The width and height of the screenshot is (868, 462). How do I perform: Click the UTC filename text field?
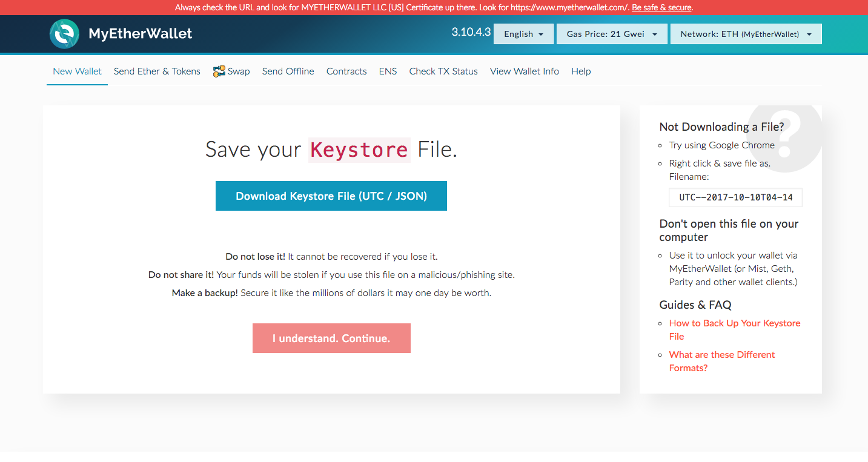click(735, 197)
